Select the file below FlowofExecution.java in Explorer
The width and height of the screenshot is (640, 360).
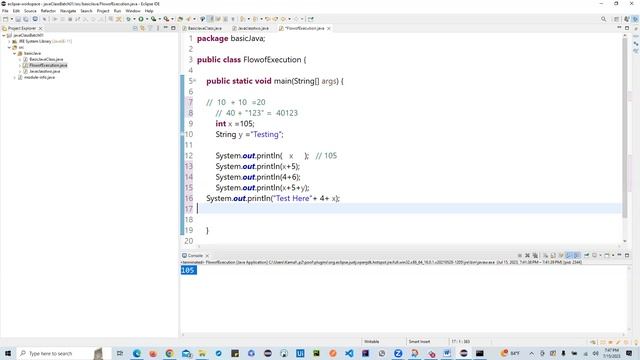44,71
